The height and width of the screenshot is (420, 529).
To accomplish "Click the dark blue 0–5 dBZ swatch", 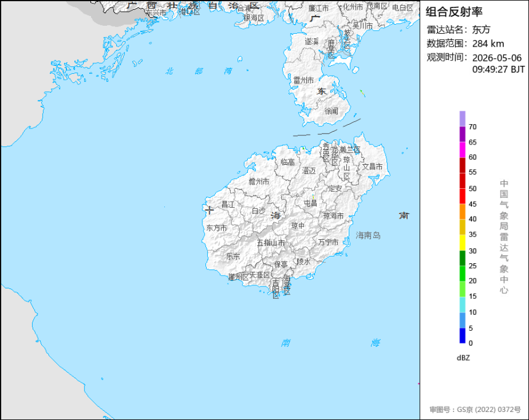I will [462, 336].
